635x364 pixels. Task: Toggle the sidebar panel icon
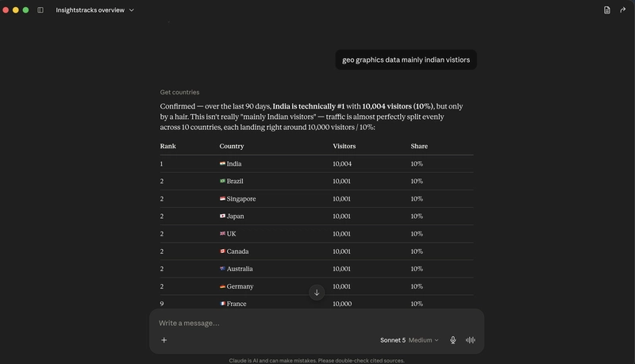pyautogui.click(x=40, y=10)
